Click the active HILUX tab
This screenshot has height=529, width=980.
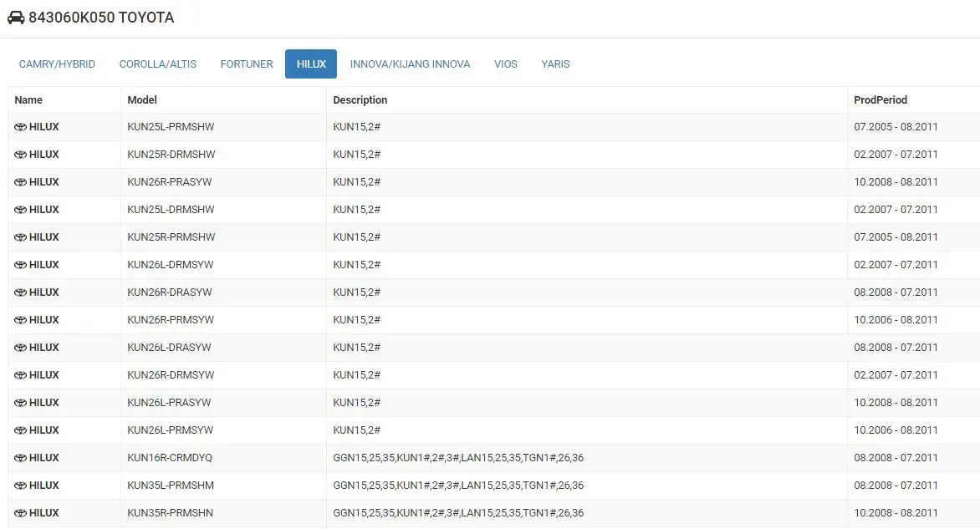pos(310,64)
